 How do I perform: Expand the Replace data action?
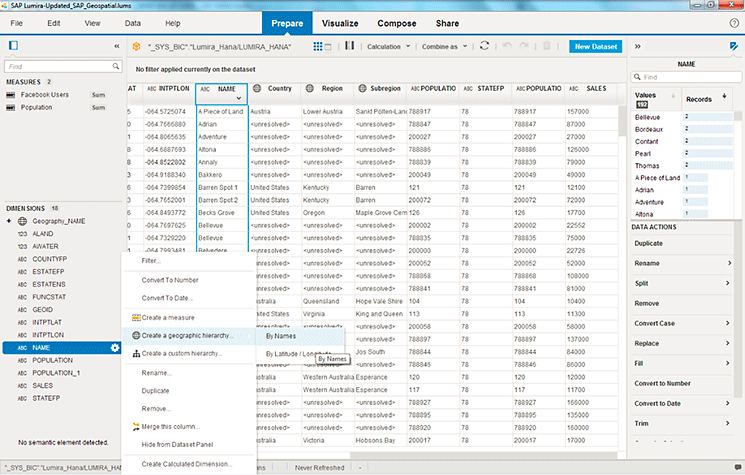(x=729, y=343)
